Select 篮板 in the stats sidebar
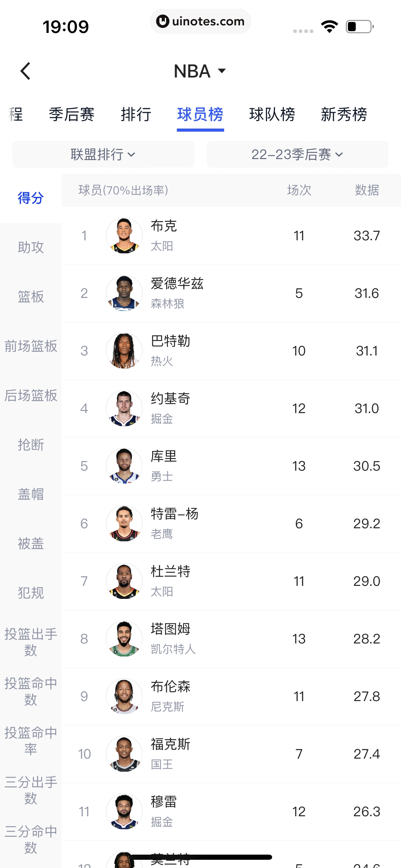This screenshot has height=868, width=401. [31, 297]
